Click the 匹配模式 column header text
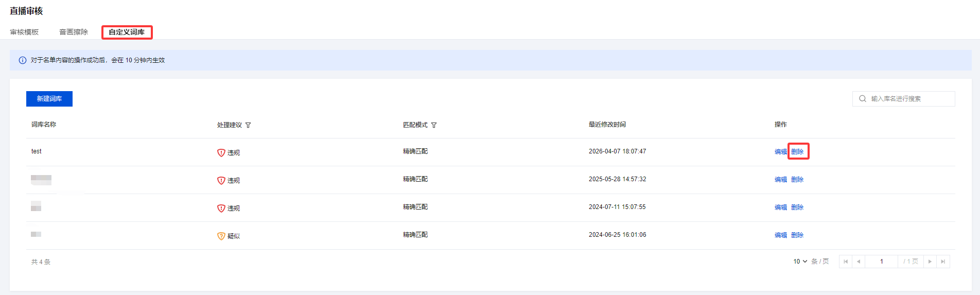This screenshot has height=295, width=980. coord(415,125)
